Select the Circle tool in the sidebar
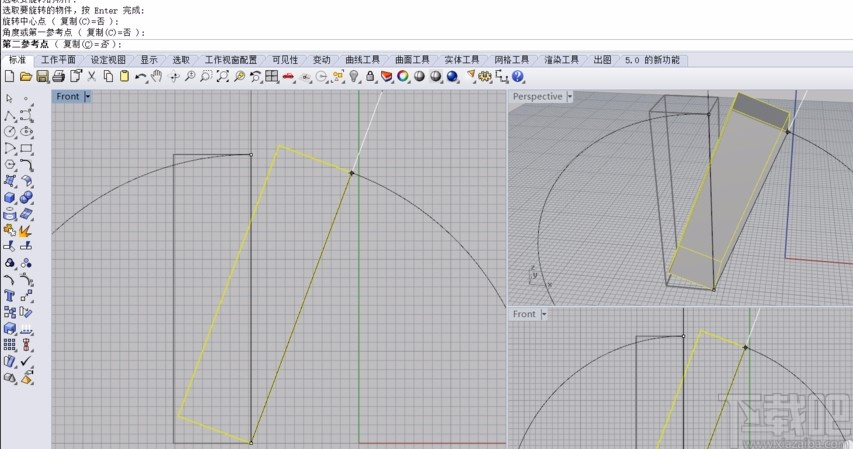Image resolution: width=853 pixels, height=449 pixels. coord(9,132)
